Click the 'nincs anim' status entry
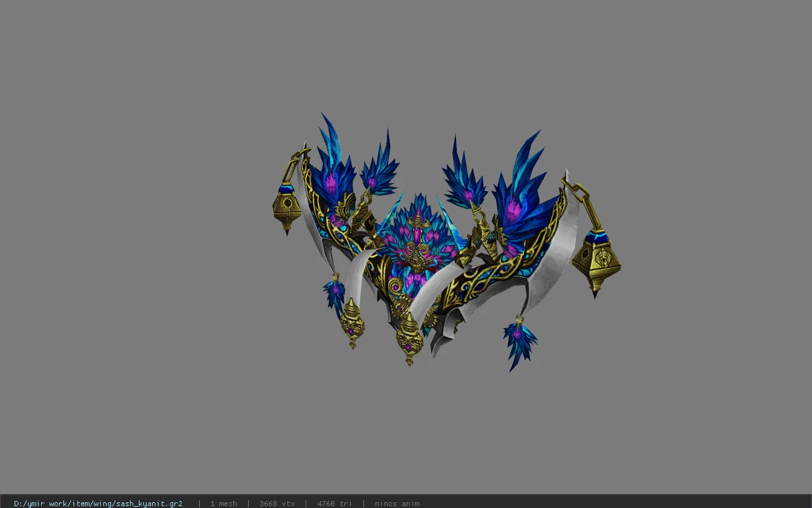 396,504
